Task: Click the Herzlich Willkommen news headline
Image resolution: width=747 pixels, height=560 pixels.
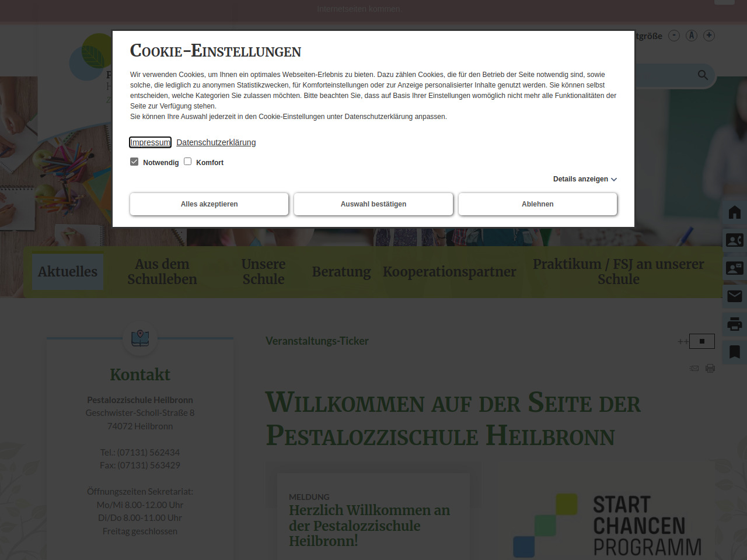Action: tap(369, 526)
